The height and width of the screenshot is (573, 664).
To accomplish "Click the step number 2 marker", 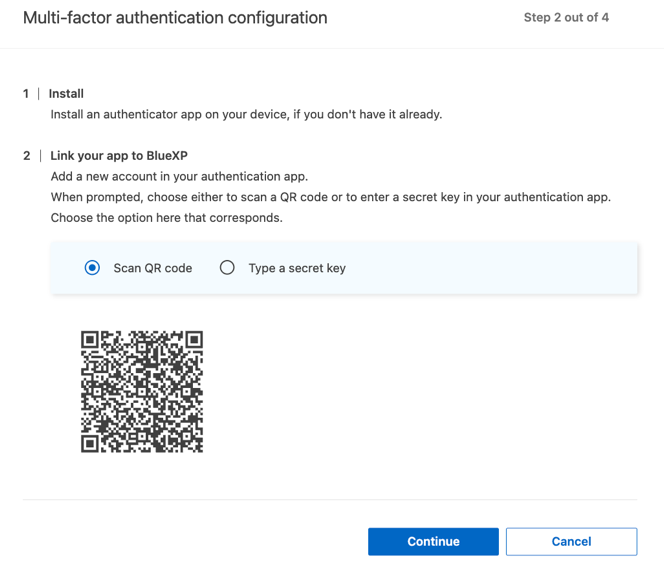I will 26,156.
